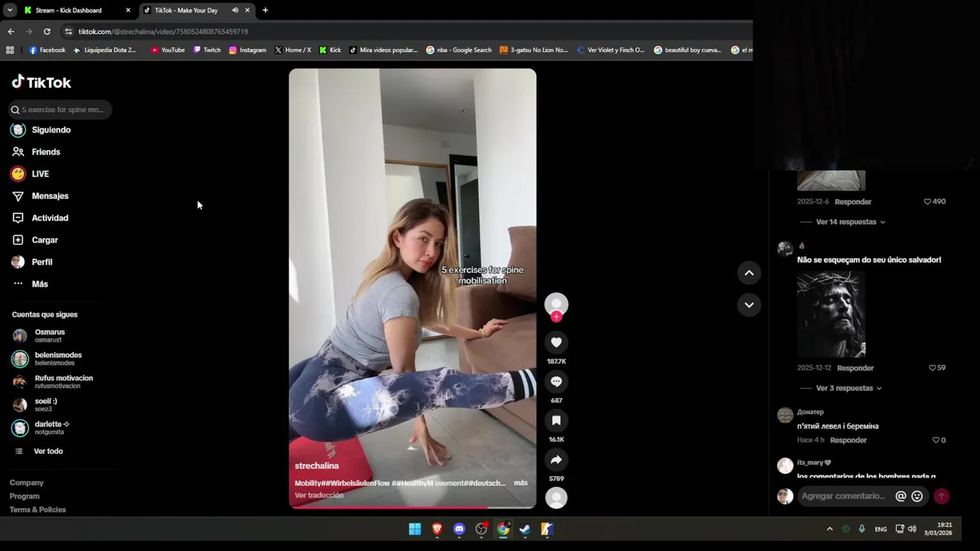Open the tab search dropdown arrow
This screenshot has width=980, height=551.
(10, 10)
